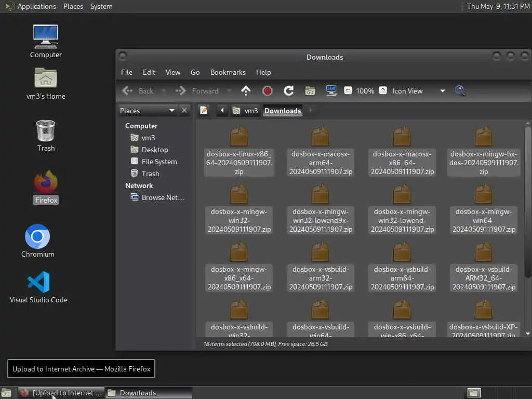
Task: Select the dosbox-x-macosx-arm64 zip file
Action: coord(321,151)
